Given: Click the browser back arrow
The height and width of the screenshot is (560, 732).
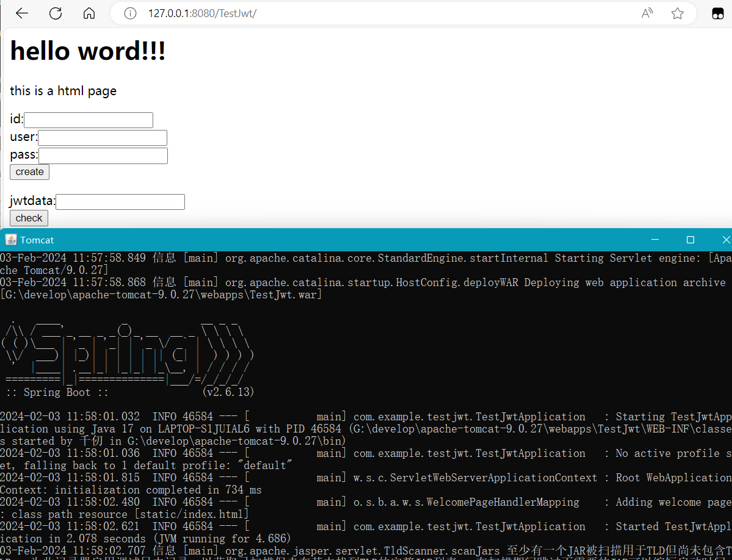Looking at the screenshot, I should tap(22, 13).
